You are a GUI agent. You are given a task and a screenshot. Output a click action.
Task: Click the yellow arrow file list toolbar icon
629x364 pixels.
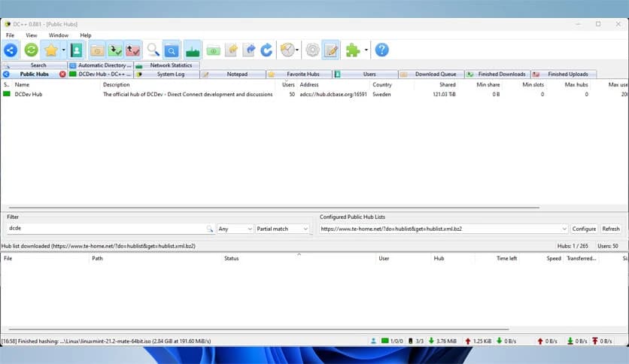point(232,50)
